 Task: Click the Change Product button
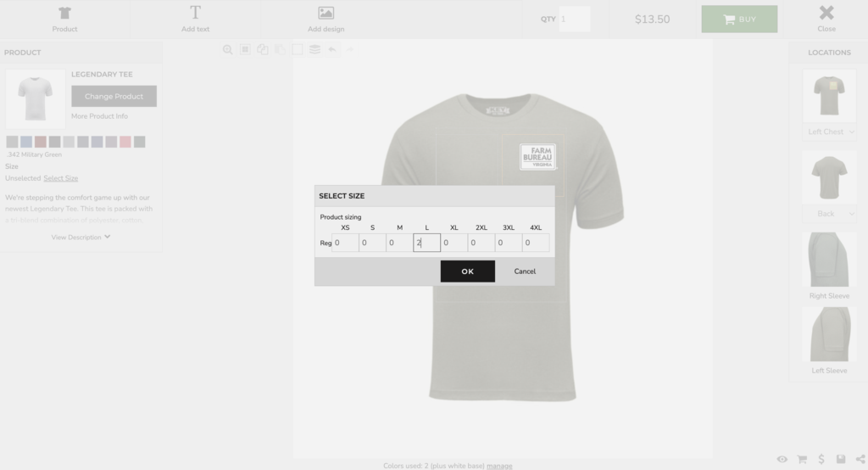tap(114, 97)
